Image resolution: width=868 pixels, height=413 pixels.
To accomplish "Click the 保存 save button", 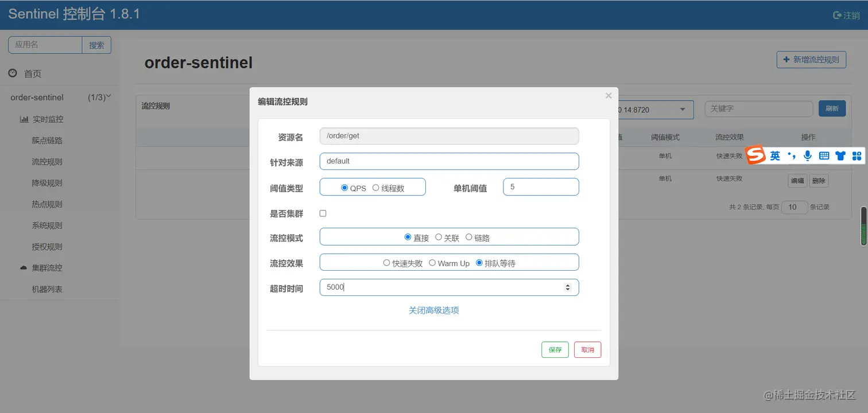I will click(555, 350).
